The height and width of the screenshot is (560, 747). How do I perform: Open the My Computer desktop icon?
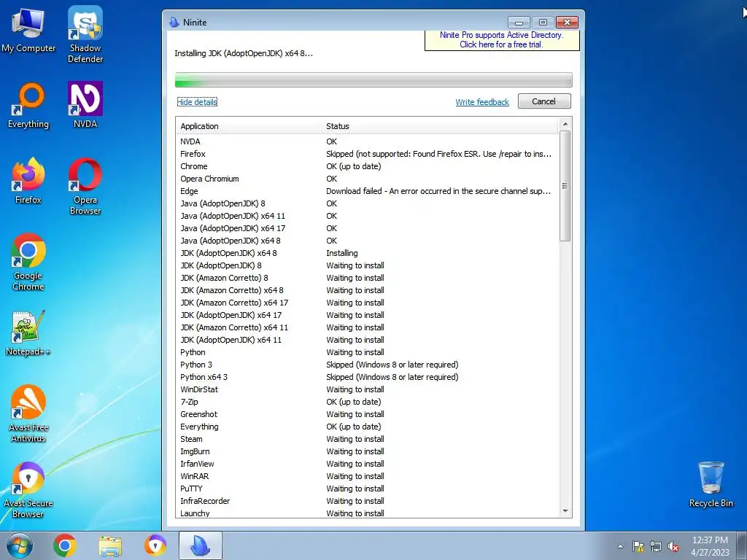[28, 31]
